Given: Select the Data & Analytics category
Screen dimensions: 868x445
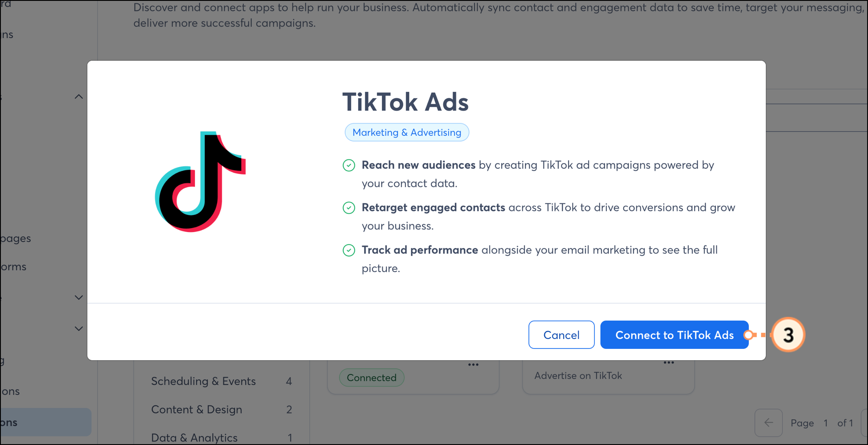Looking at the screenshot, I should click(x=194, y=438).
